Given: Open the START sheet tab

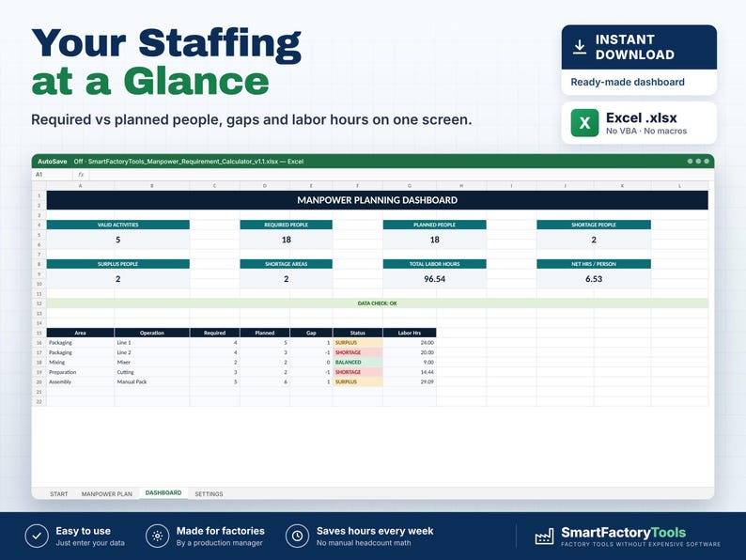Looking at the screenshot, I should tap(59, 494).
